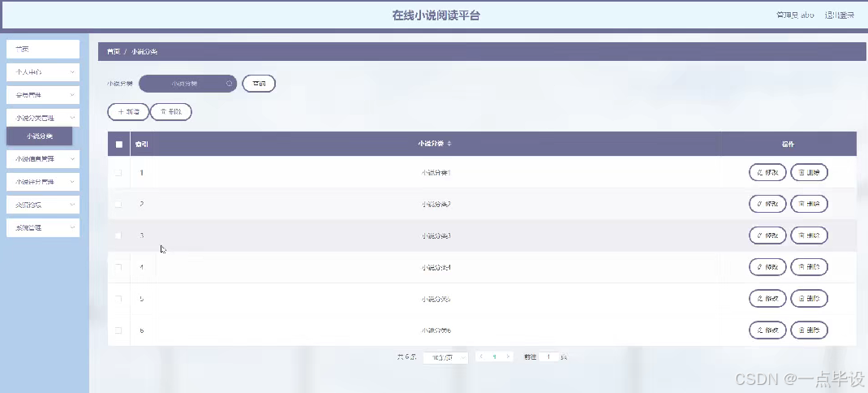Expand the 小说信息管理 sidebar menu

point(43,159)
